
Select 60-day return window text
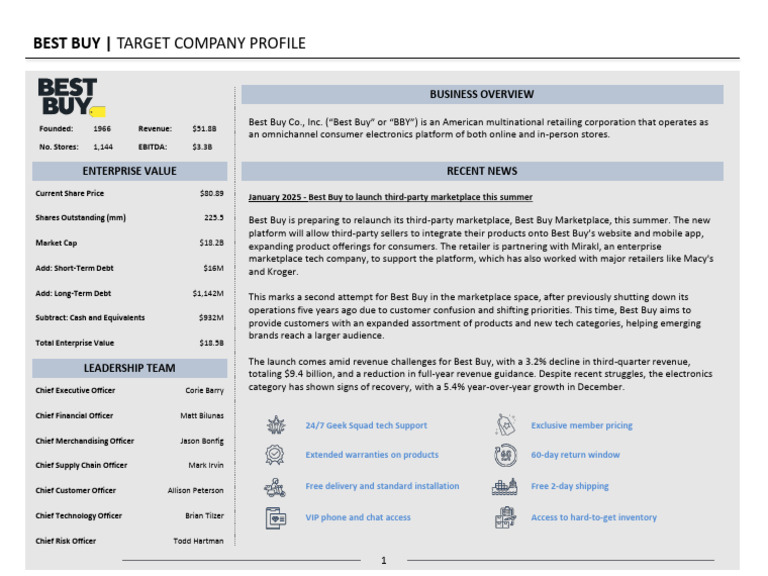575,455
